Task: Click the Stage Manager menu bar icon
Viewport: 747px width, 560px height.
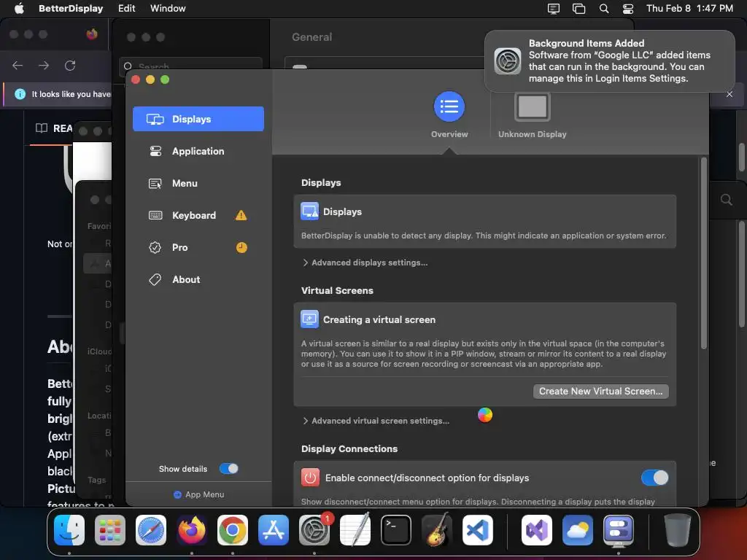Action: pos(578,9)
